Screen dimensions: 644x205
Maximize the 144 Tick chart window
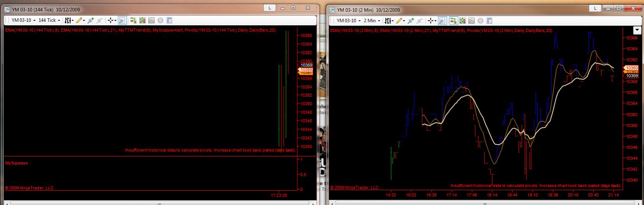tap(293, 8)
